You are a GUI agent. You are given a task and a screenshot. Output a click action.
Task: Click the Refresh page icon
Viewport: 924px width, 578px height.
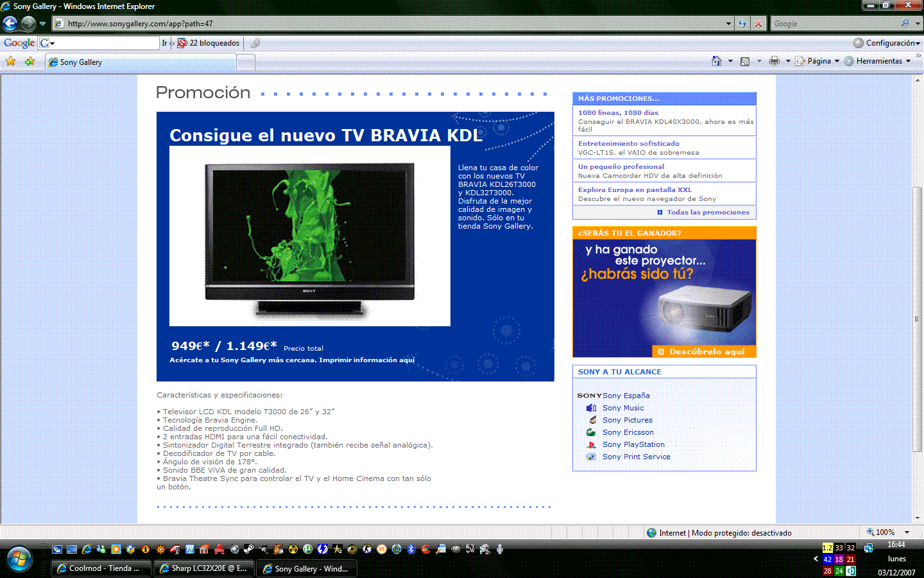tap(742, 24)
